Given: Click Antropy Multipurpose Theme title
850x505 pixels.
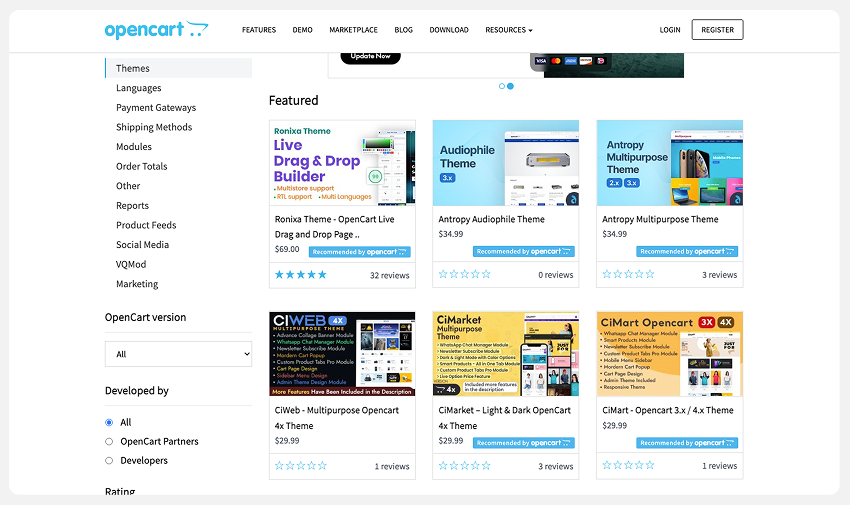Looking at the screenshot, I should coord(660,219).
